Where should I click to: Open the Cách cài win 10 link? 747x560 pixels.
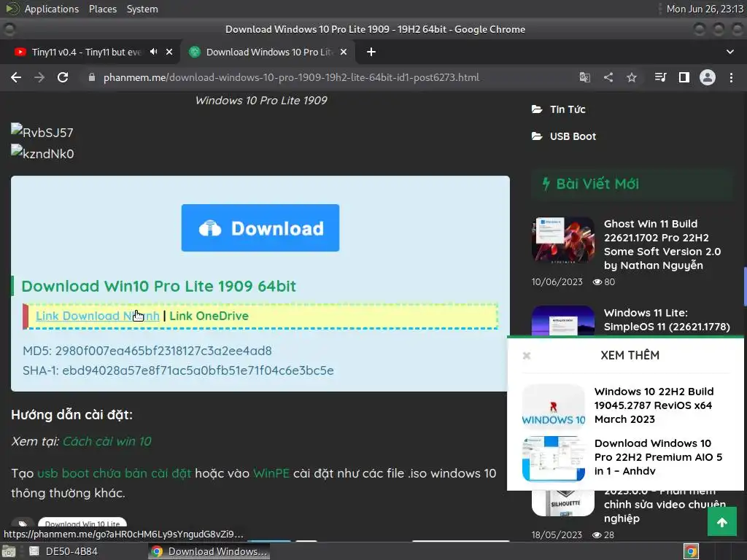pos(107,441)
